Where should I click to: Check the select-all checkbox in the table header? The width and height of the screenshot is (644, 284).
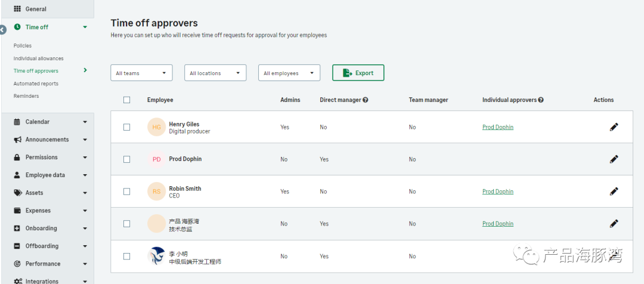[x=126, y=100]
